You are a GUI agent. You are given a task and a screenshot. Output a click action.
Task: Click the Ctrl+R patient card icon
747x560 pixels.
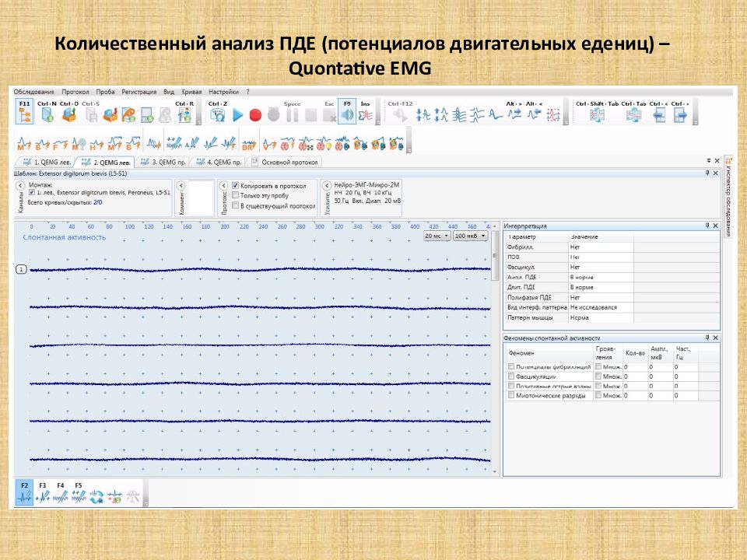pyautogui.click(x=184, y=114)
